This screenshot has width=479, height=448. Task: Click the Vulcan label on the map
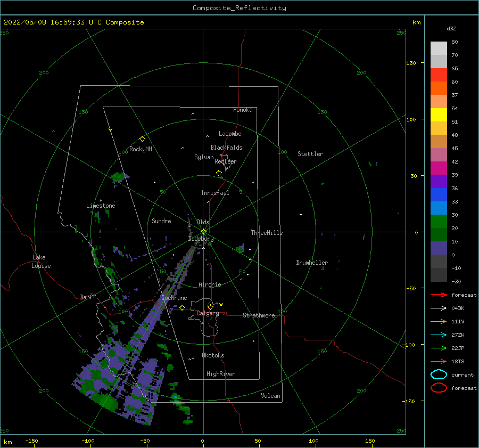(271, 396)
